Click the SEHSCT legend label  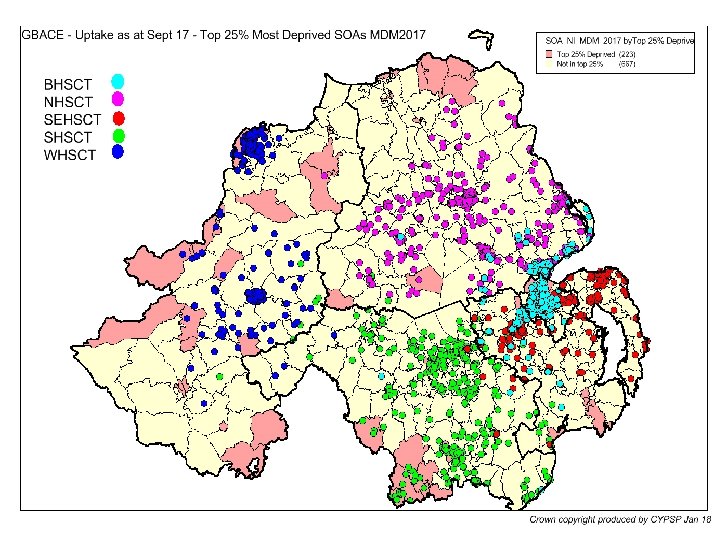point(72,120)
